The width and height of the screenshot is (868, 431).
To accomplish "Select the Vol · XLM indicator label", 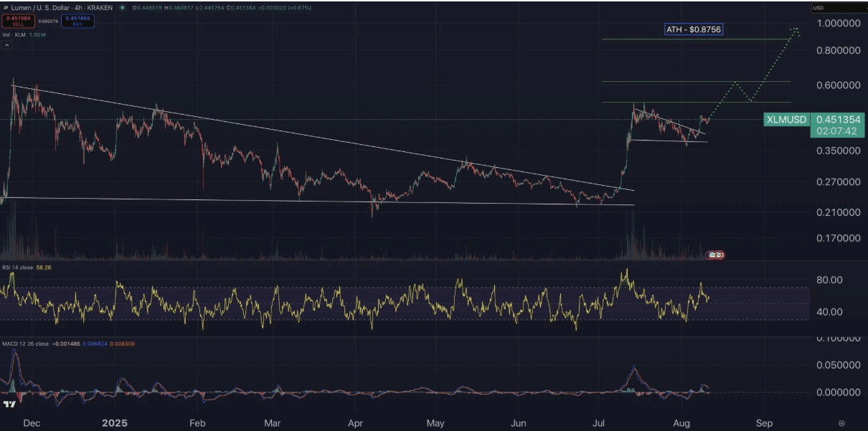I will [14, 34].
